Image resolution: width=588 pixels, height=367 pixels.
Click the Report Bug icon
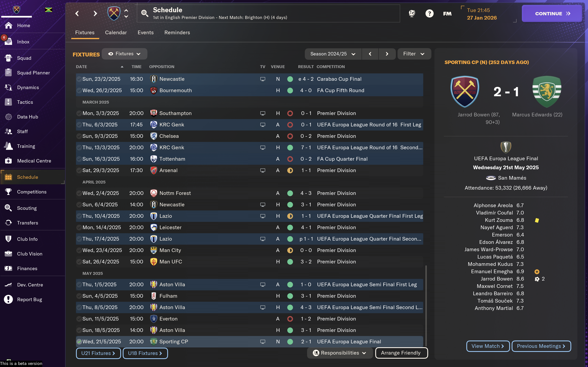click(9, 299)
